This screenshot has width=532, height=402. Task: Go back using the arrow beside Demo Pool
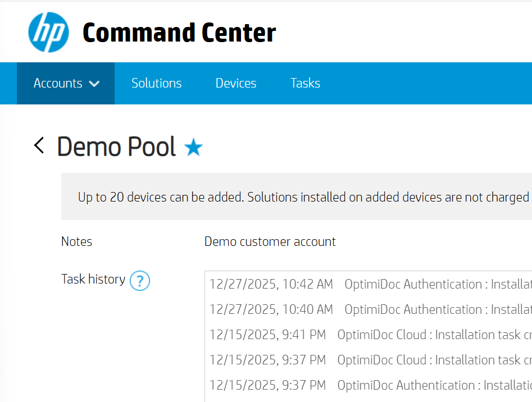[39, 146]
